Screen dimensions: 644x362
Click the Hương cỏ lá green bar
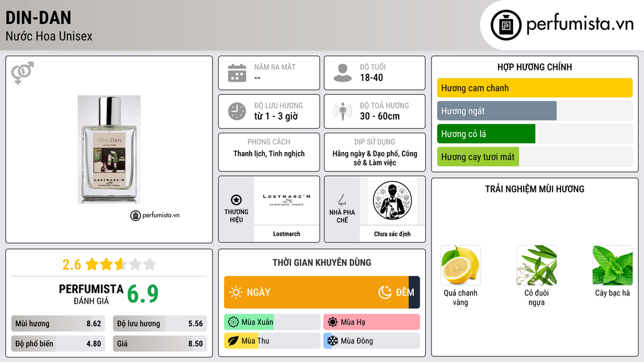(486, 134)
